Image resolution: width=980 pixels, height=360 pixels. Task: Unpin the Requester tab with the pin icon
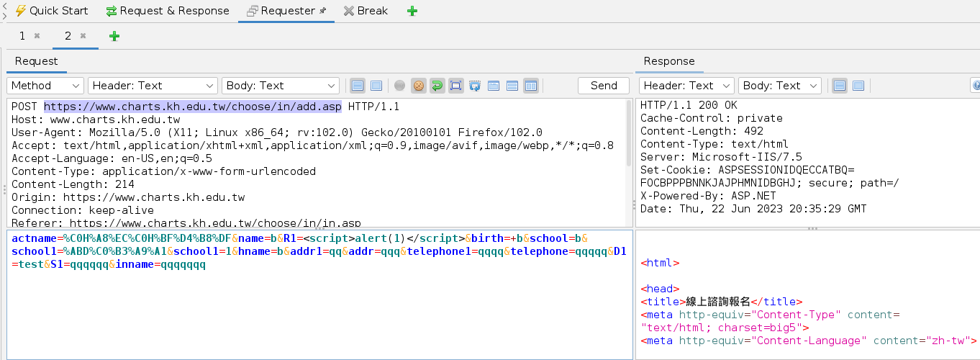tap(322, 11)
